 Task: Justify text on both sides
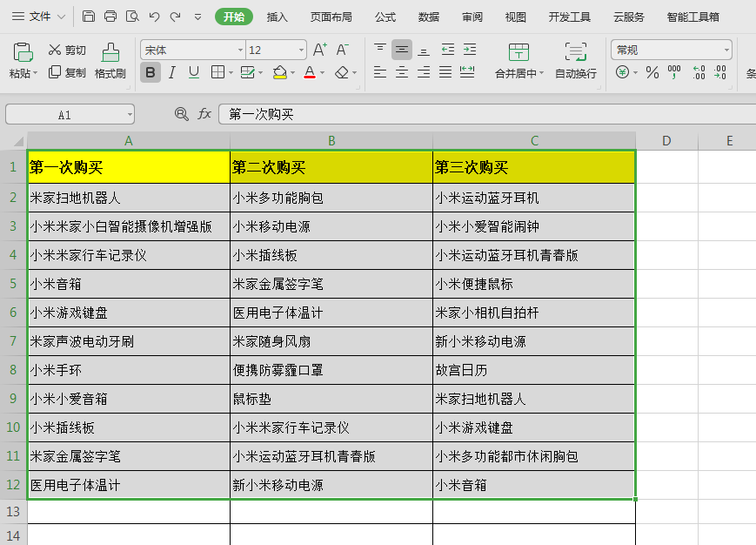tap(445, 73)
